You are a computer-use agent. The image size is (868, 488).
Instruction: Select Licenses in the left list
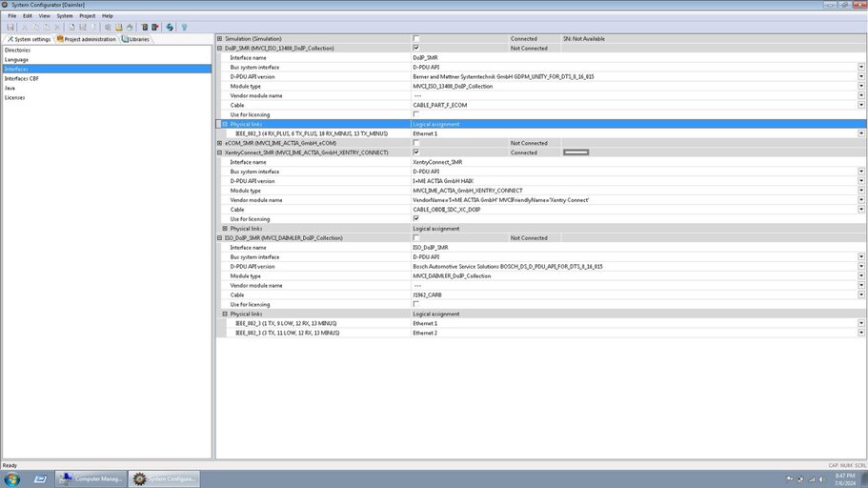pos(14,97)
